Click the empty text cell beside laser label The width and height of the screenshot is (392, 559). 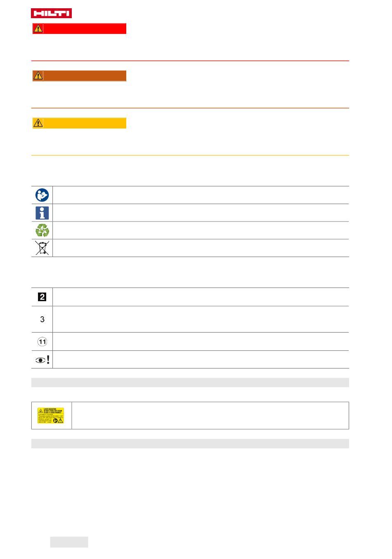pyautogui.click(x=210, y=416)
